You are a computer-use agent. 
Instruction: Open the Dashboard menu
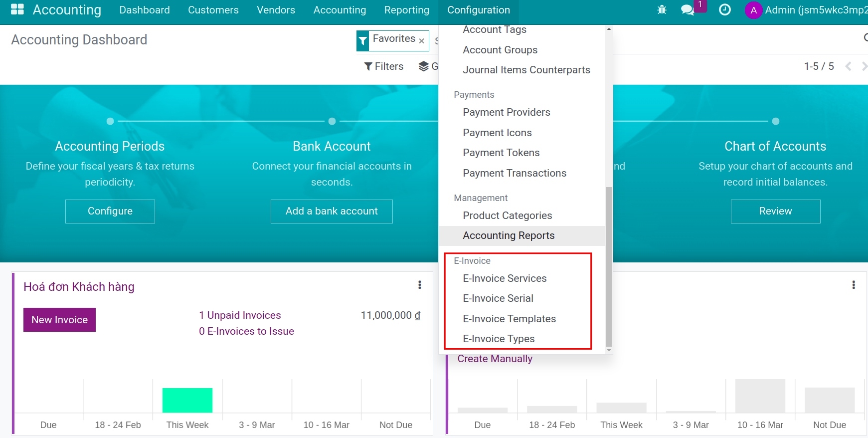[x=145, y=10]
